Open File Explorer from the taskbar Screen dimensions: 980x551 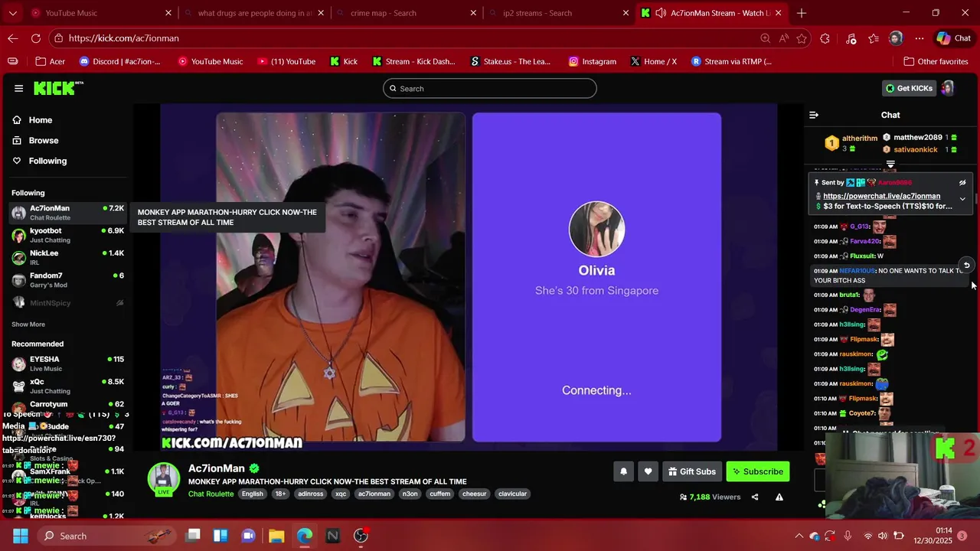[276, 536]
